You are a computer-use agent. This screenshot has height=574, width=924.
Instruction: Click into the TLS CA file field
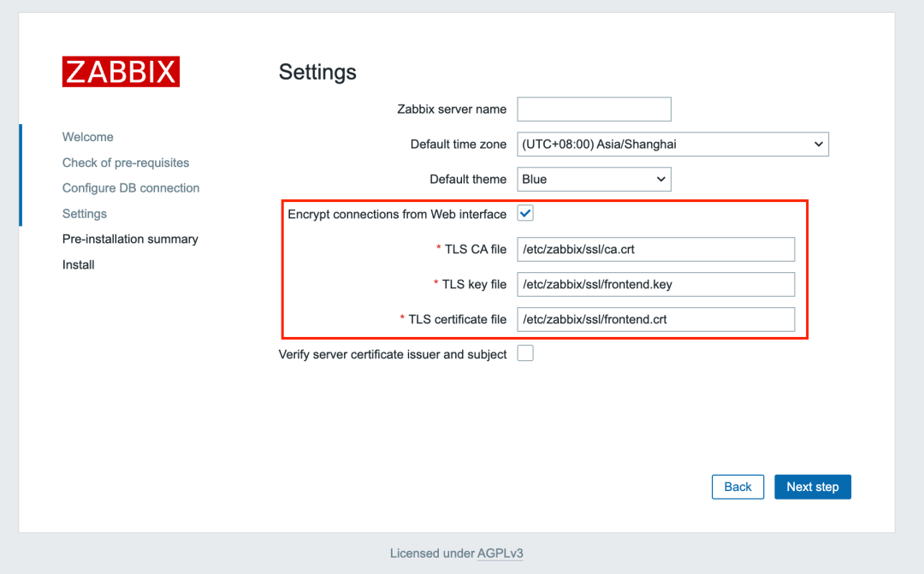655,250
